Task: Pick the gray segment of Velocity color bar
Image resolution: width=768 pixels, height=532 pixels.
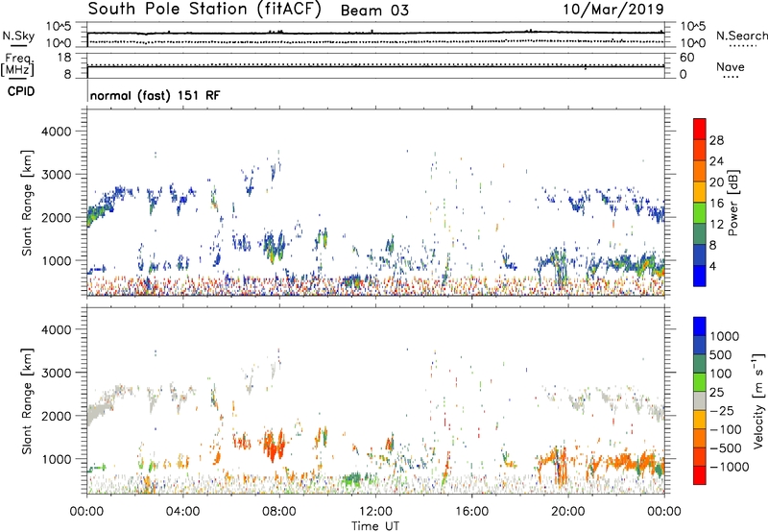Action: click(x=700, y=400)
